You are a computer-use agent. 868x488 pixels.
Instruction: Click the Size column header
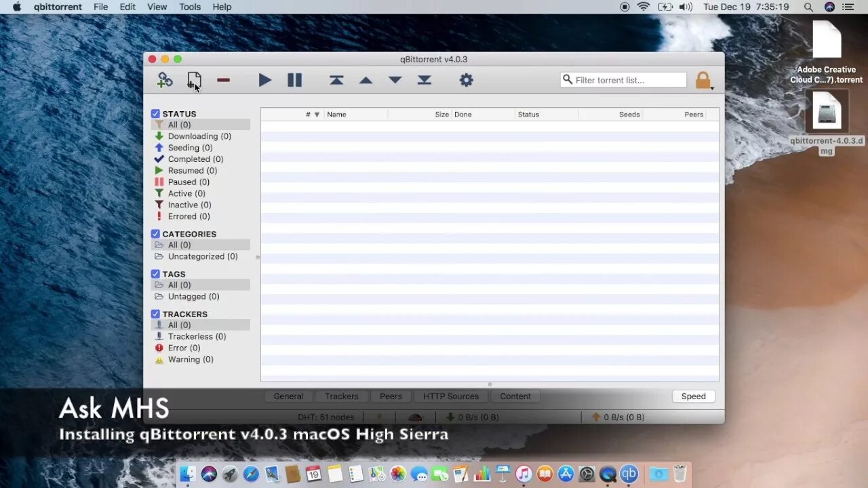point(419,115)
